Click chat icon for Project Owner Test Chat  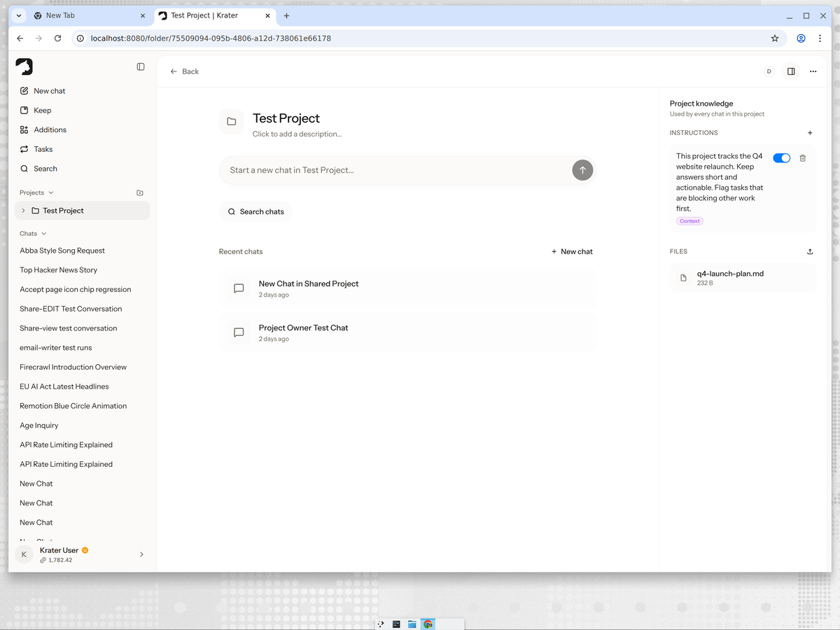(x=239, y=332)
